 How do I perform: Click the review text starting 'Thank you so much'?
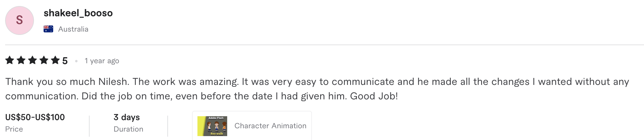point(317,89)
